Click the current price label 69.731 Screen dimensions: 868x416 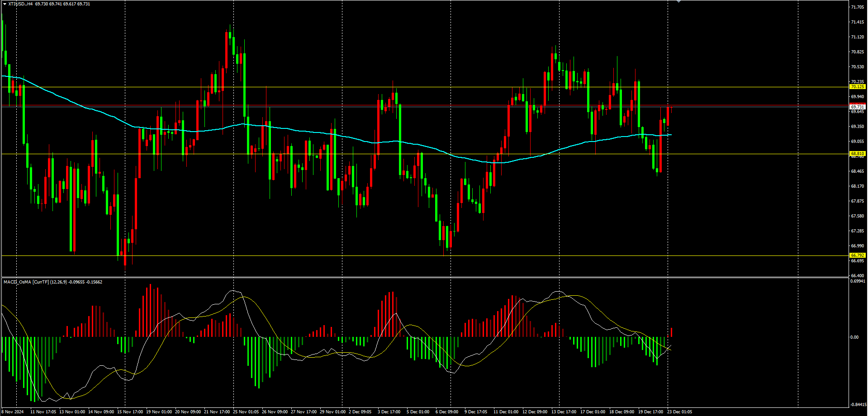tap(858, 107)
